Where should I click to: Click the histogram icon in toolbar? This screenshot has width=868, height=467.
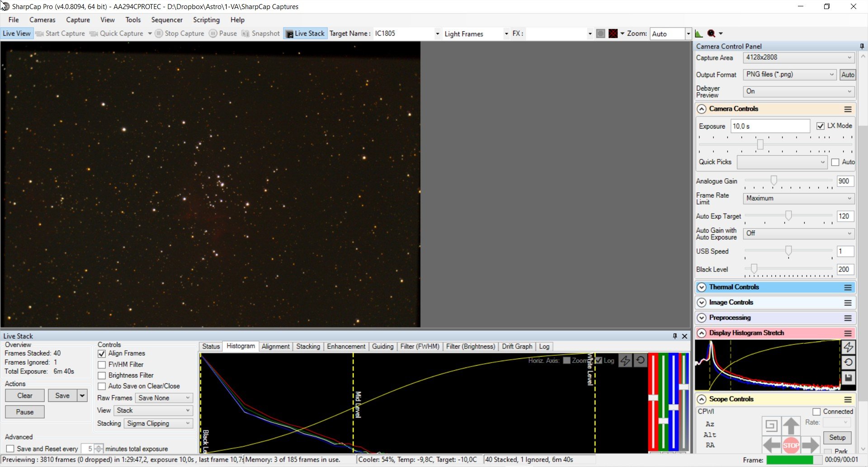click(699, 33)
